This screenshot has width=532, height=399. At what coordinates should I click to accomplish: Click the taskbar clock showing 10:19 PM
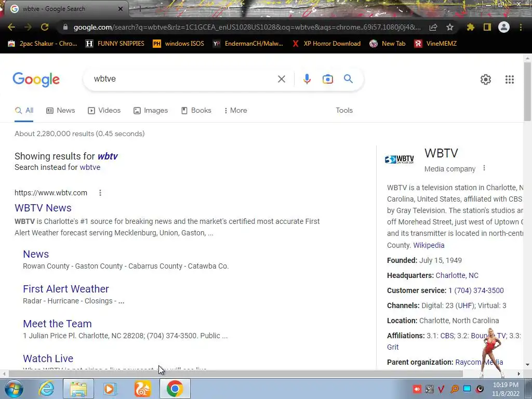pyautogui.click(x=506, y=389)
